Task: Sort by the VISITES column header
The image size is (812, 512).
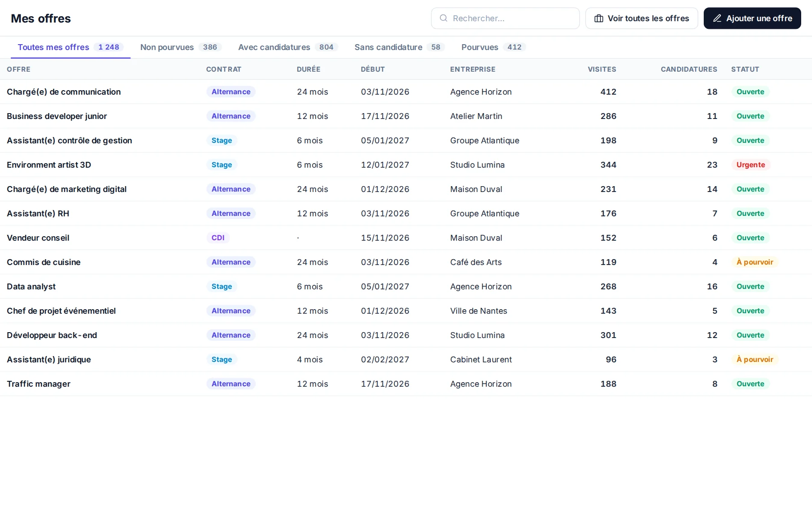Action: point(602,69)
